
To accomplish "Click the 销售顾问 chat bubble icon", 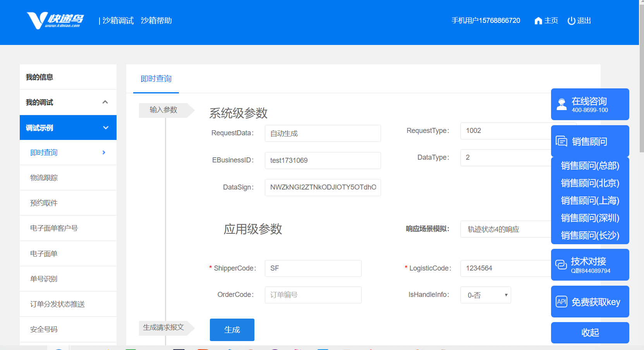I will coord(562,141).
